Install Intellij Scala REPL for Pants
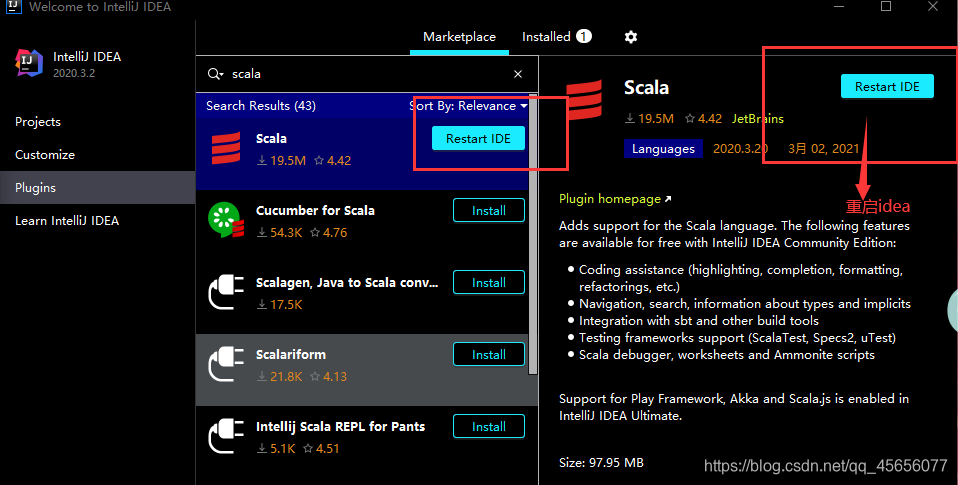Image resolution: width=958 pixels, height=485 pixels. (x=489, y=426)
